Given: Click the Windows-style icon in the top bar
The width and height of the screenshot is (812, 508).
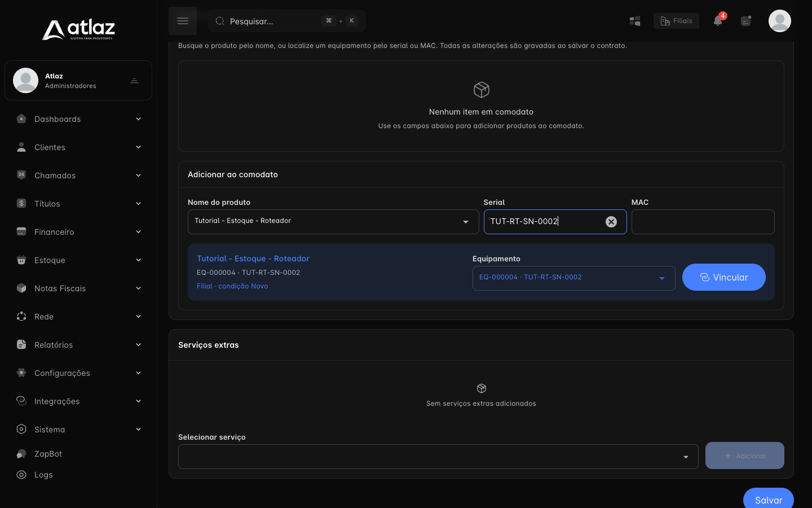Looking at the screenshot, I should [x=635, y=21].
